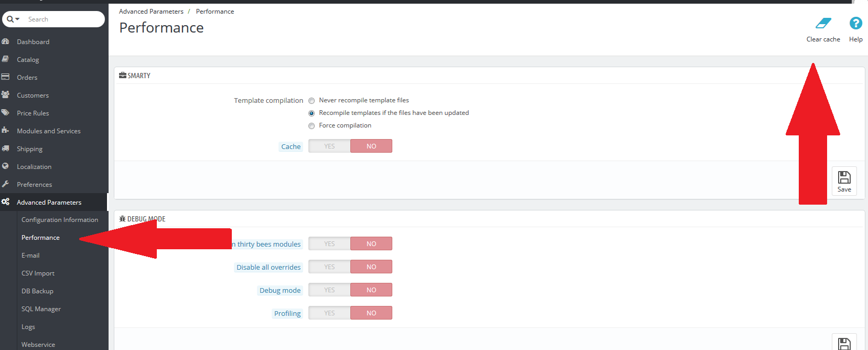Image resolution: width=868 pixels, height=350 pixels.
Task: Open the search filter dropdown arrow
Action: coord(17,19)
